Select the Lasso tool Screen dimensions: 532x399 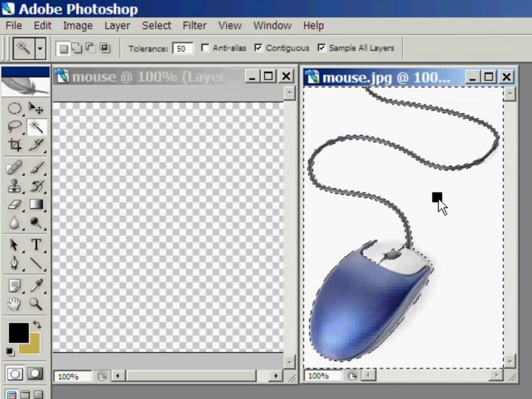(x=14, y=127)
